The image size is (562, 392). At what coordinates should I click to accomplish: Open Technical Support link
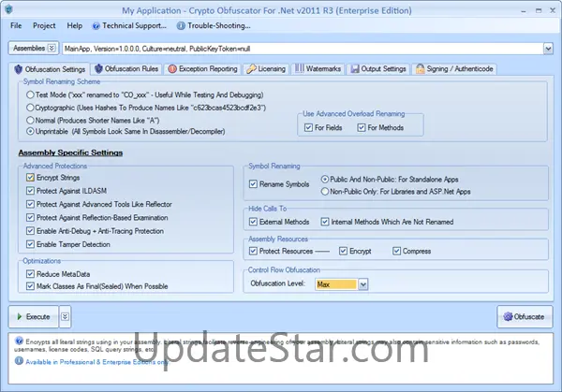click(130, 26)
